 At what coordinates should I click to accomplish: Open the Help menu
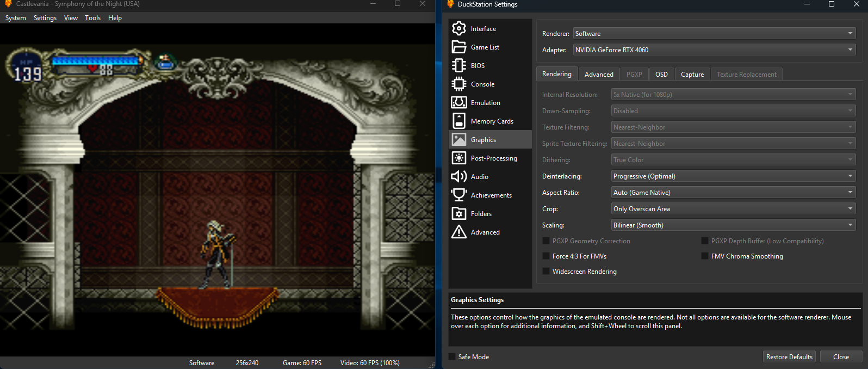coord(115,18)
